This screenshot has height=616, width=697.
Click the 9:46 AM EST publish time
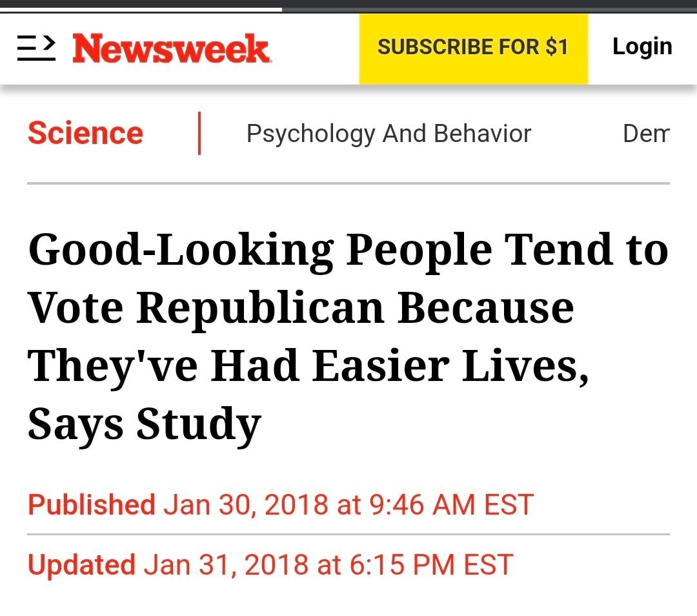click(x=452, y=504)
